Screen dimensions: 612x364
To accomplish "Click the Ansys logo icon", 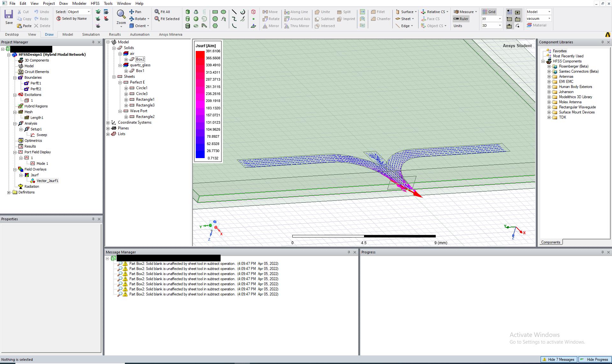I will [608, 34].
